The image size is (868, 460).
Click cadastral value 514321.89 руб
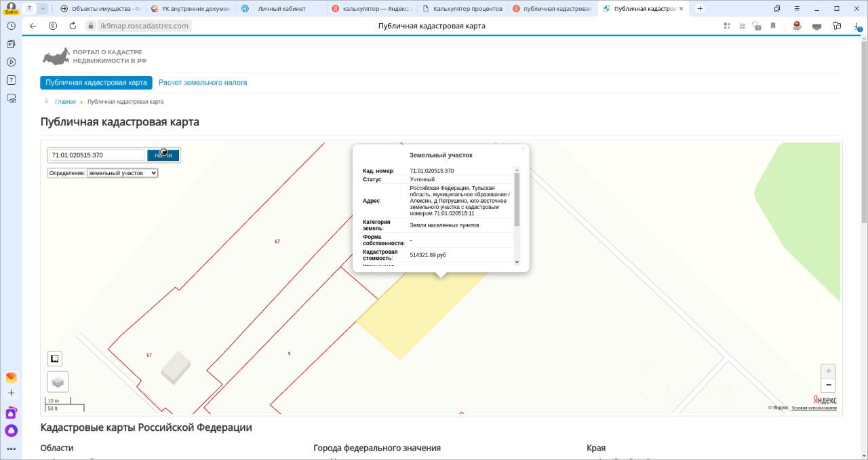coord(428,255)
